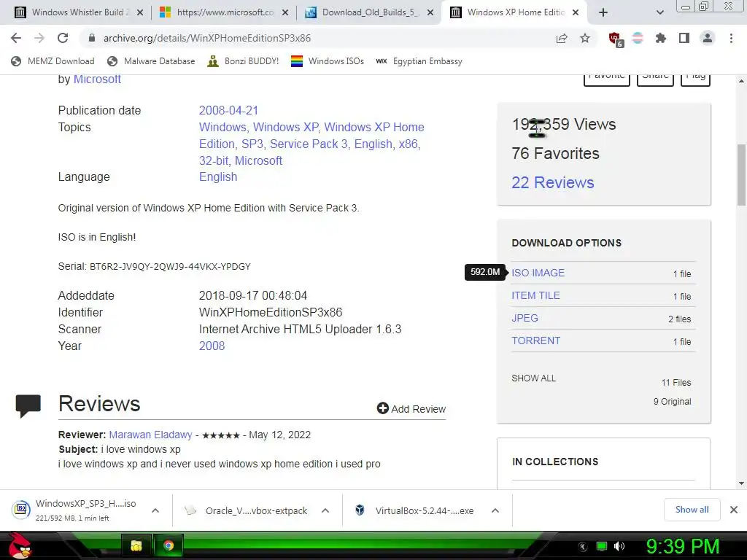Open the Windows ISOs bookmark
Viewport: 747px width, 560px height.
328,61
